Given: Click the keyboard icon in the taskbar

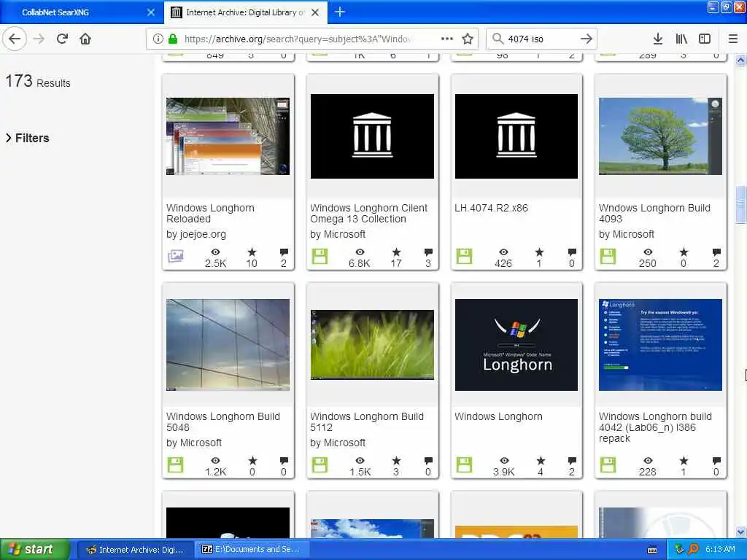Looking at the screenshot, I should 652,550.
